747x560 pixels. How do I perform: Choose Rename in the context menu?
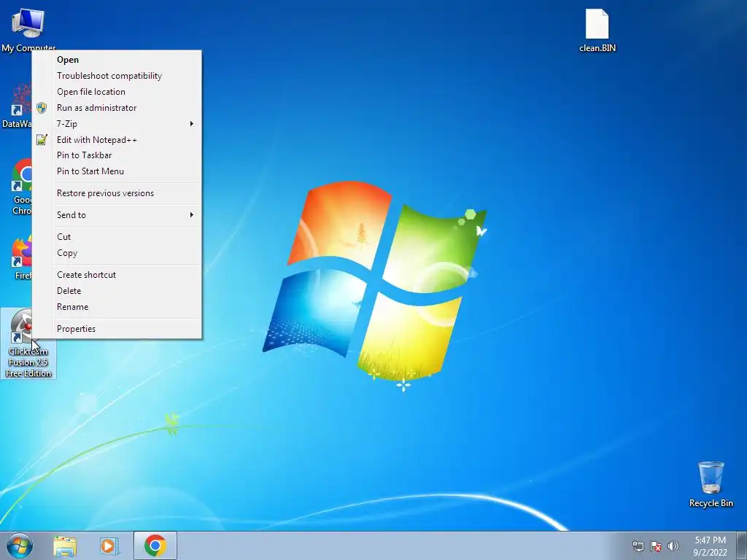click(117, 307)
